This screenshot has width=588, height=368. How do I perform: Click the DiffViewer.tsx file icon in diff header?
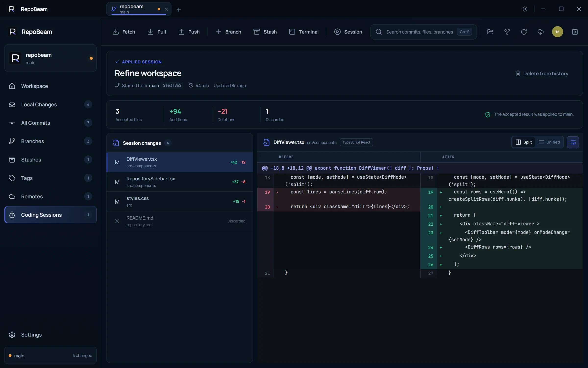point(266,142)
